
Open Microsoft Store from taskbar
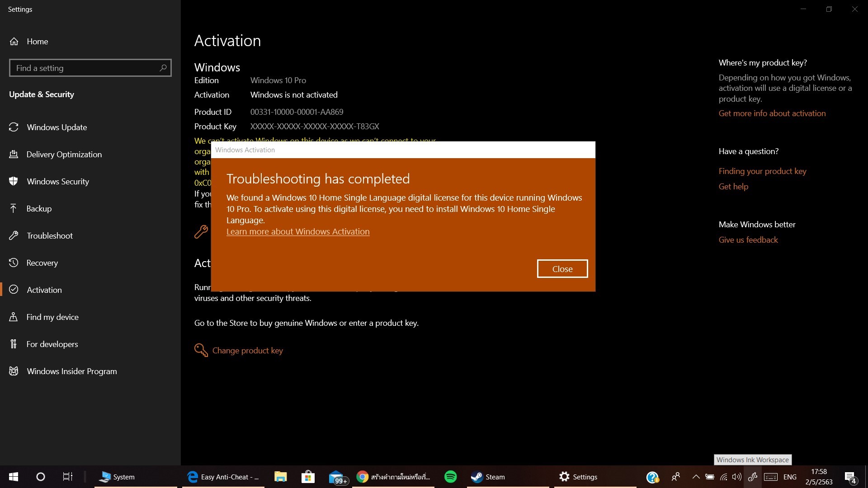pyautogui.click(x=308, y=477)
